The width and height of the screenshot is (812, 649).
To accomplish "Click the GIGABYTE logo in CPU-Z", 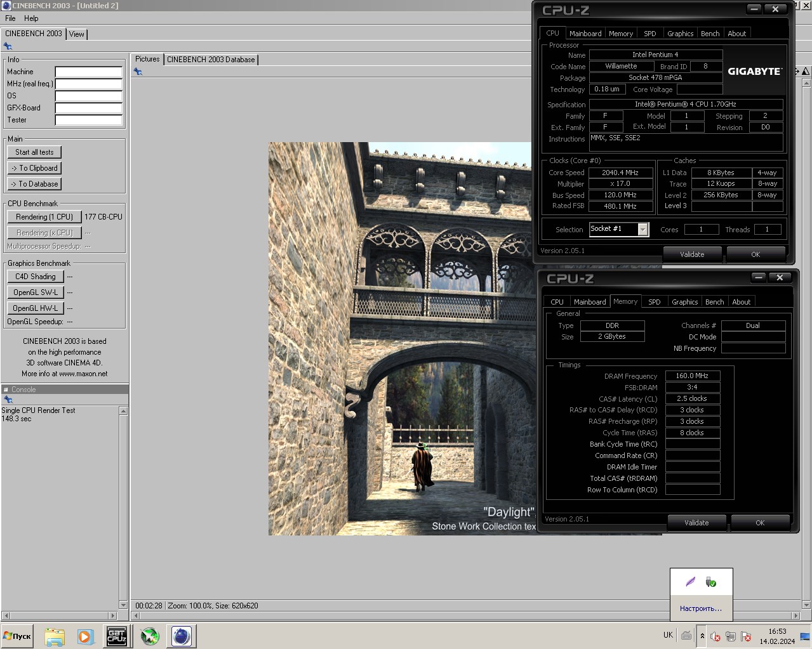I will [x=755, y=71].
